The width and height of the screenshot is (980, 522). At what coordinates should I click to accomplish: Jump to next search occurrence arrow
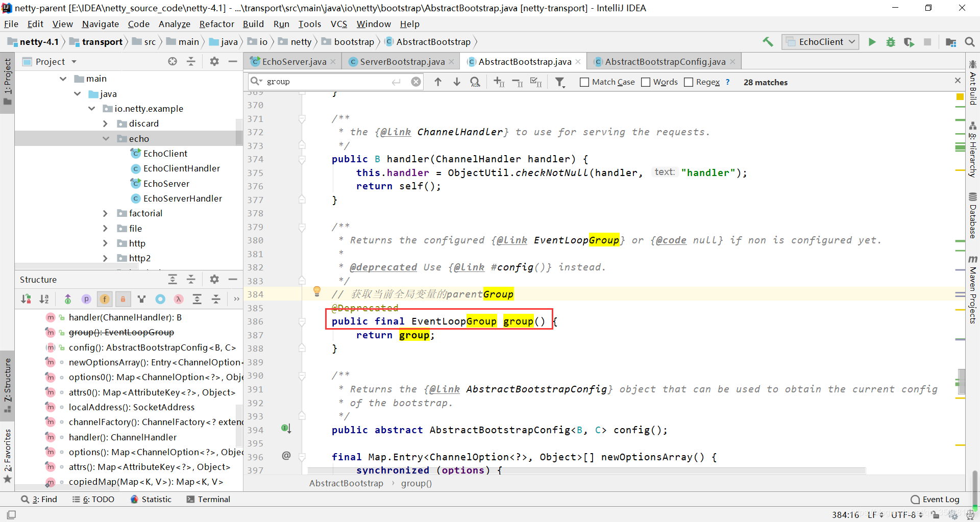coord(457,82)
